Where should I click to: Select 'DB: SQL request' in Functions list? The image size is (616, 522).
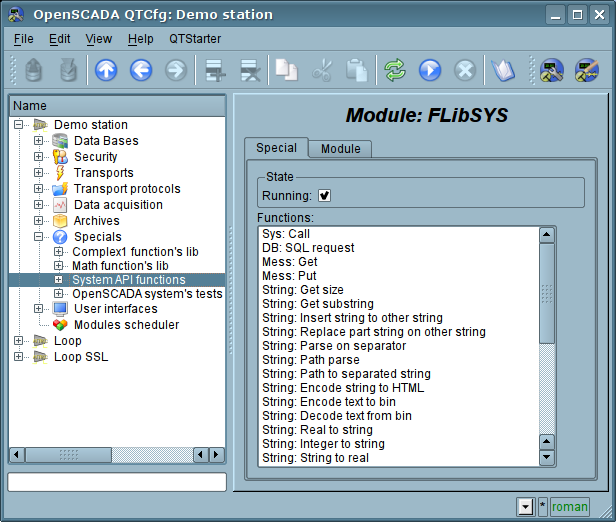tap(308, 248)
